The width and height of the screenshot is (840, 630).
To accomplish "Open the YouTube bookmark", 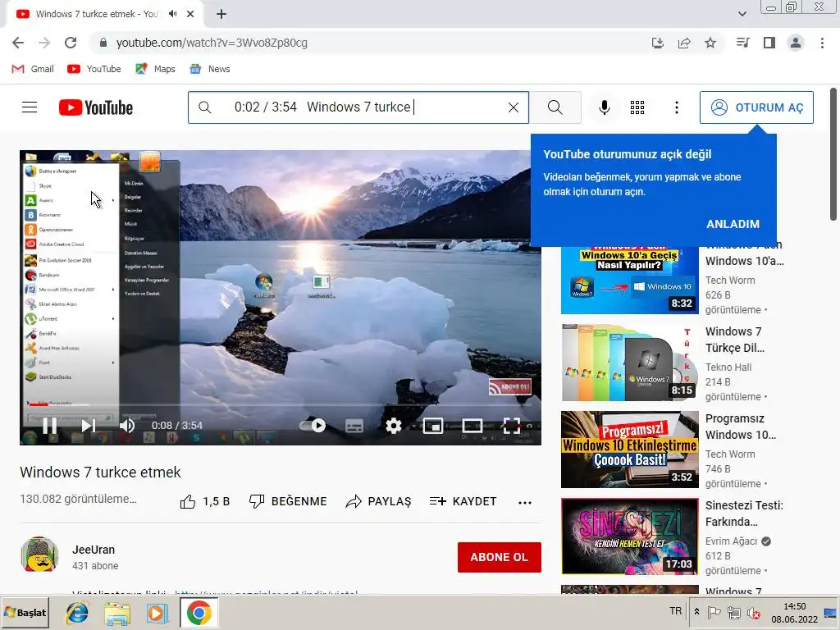I will pyautogui.click(x=94, y=69).
